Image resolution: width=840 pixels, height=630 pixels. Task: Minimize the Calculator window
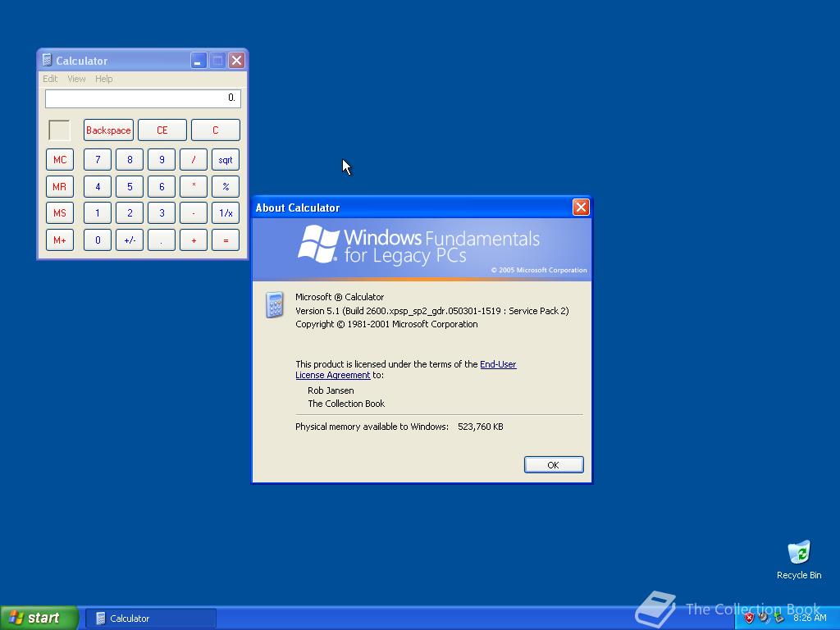click(199, 61)
